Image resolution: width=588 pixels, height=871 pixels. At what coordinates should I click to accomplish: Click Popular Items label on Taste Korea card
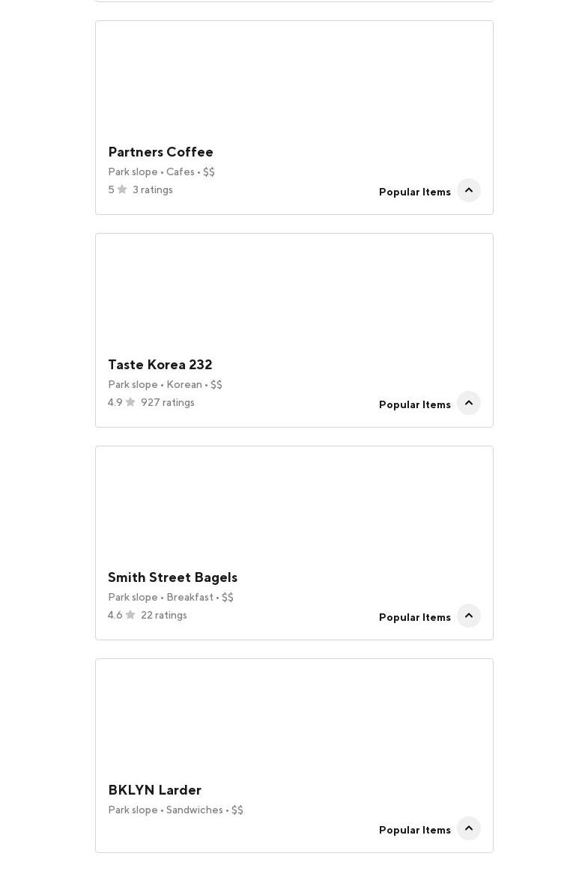(415, 404)
